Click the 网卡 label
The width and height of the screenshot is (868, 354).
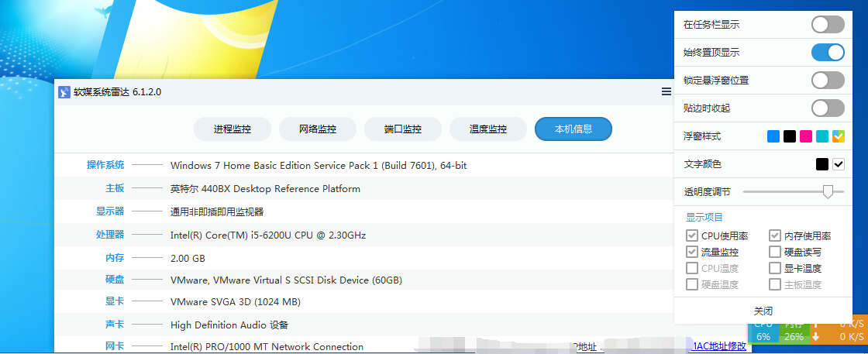[x=115, y=346]
